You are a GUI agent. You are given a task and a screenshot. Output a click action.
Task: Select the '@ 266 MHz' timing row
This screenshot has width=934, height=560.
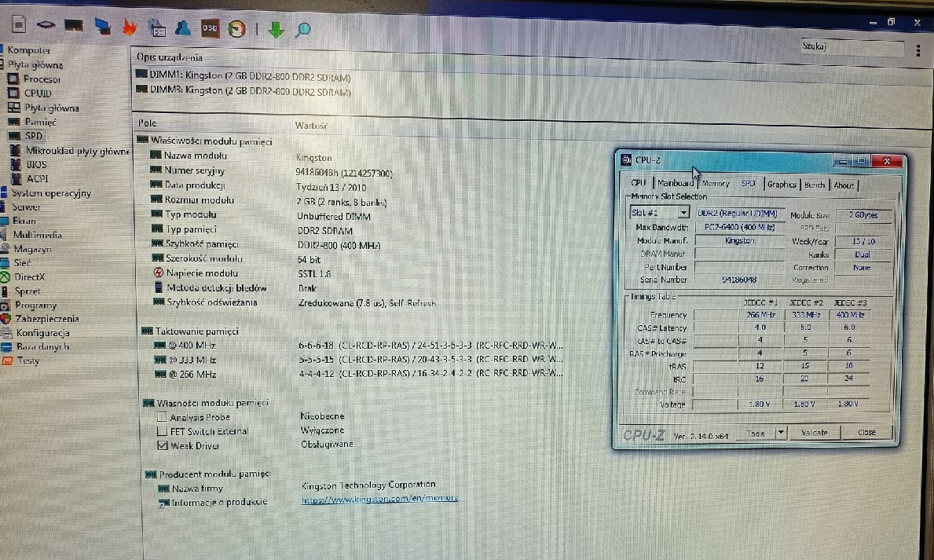358,374
